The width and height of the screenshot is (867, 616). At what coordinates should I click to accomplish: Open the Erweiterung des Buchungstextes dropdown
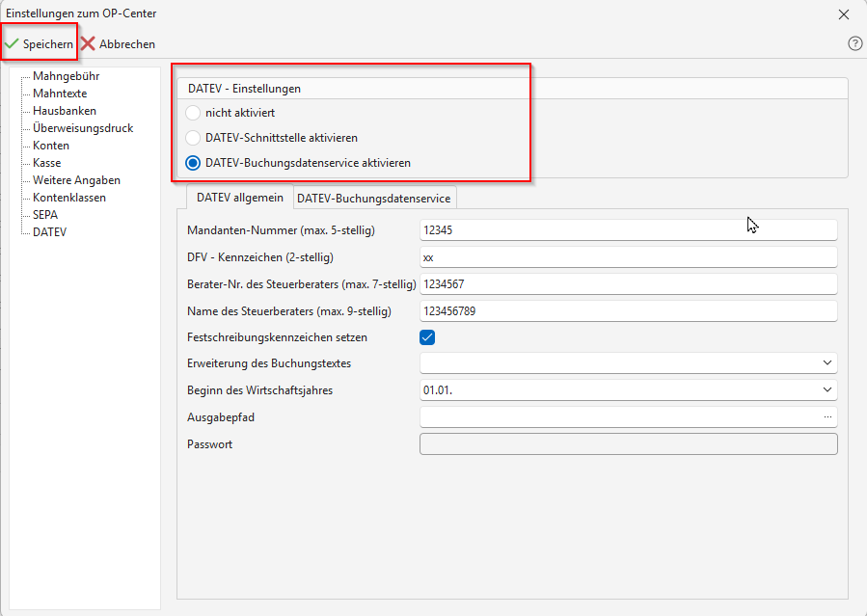click(x=826, y=363)
